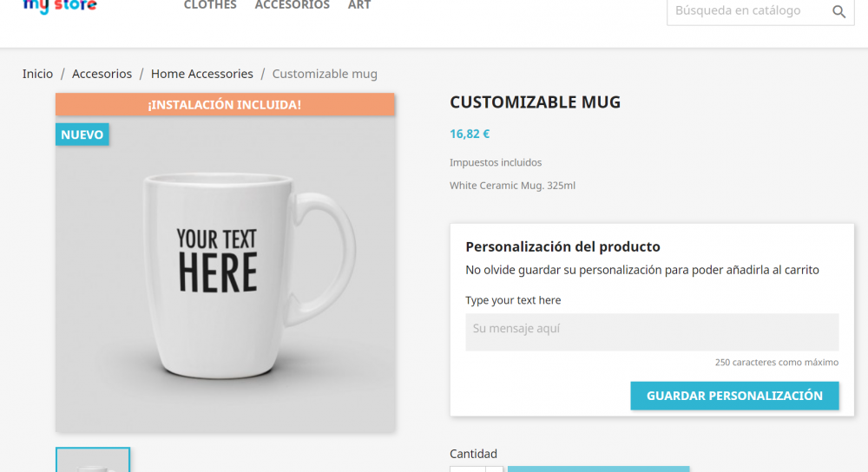The height and width of the screenshot is (472, 868).
Task: Click the Customizable Mug product title
Action: tap(535, 102)
